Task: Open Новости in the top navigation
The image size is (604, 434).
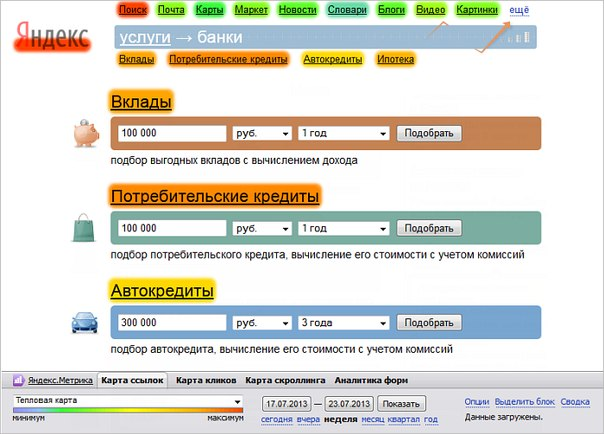Action: click(x=297, y=10)
